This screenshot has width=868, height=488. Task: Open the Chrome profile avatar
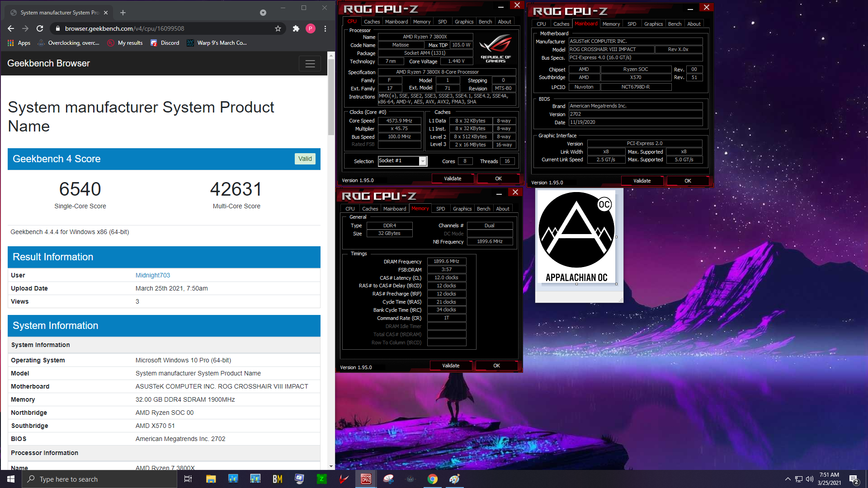pyautogui.click(x=311, y=28)
